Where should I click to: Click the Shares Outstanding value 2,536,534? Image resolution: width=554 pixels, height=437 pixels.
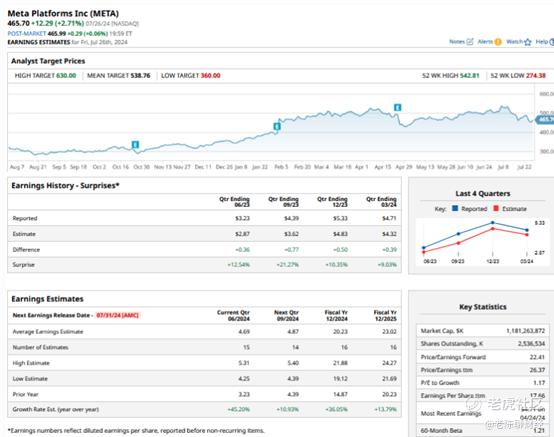[x=531, y=344]
